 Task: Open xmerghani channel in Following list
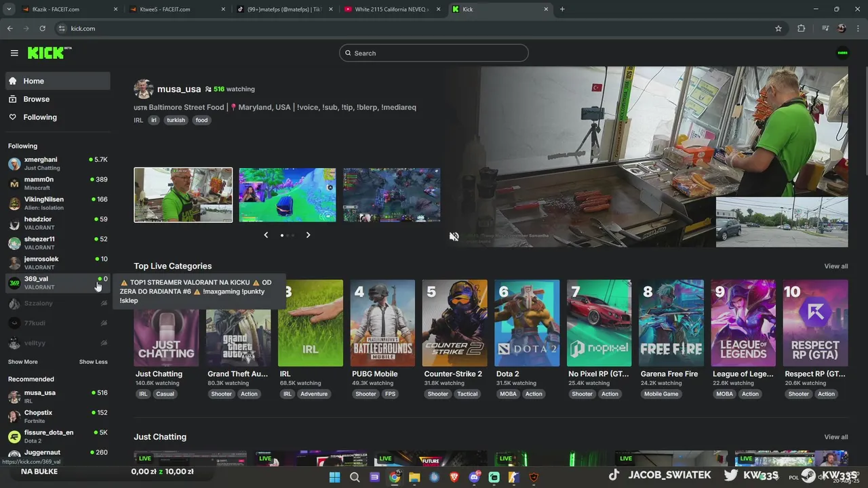(x=58, y=163)
